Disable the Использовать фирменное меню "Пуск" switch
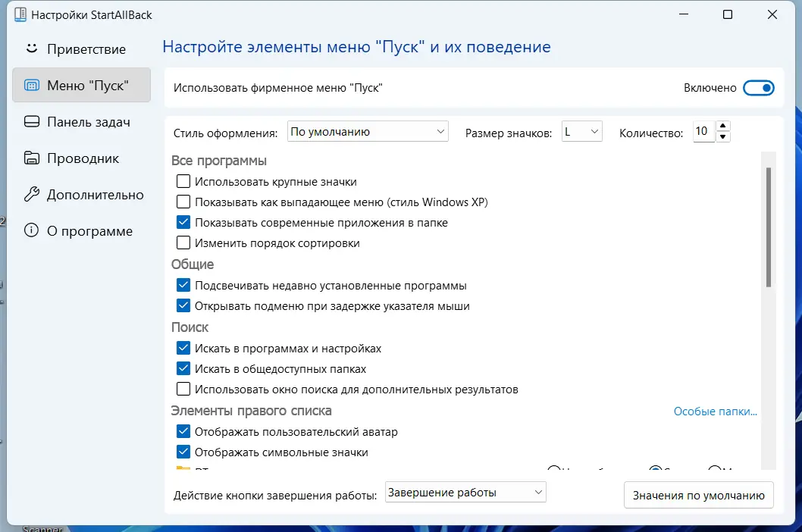The height and width of the screenshot is (532, 802). pyautogui.click(x=759, y=87)
